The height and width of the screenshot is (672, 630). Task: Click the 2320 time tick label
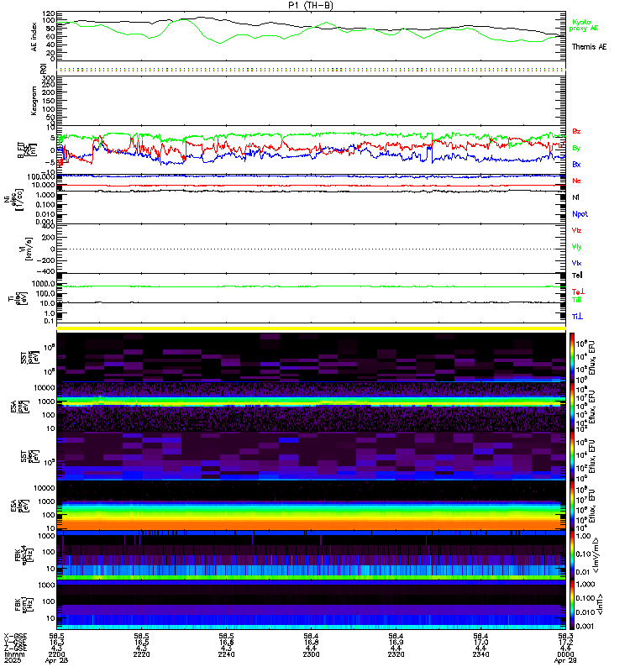[396, 654]
